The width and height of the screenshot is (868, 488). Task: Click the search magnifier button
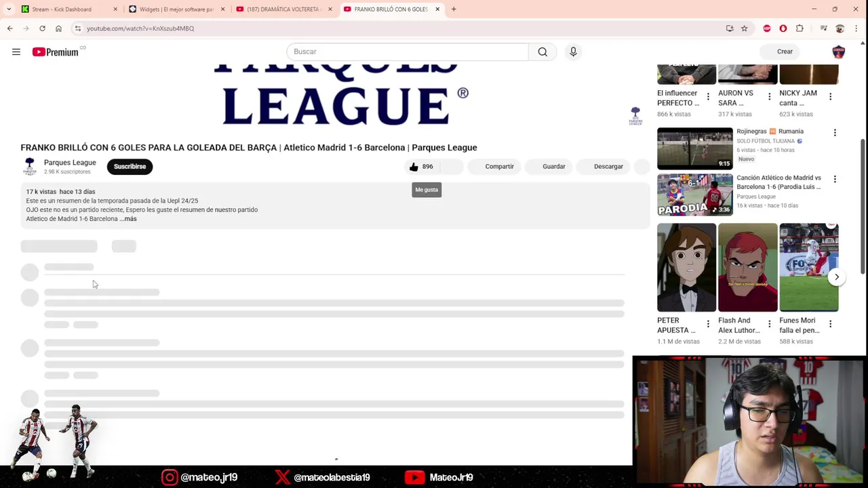click(x=542, y=52)
